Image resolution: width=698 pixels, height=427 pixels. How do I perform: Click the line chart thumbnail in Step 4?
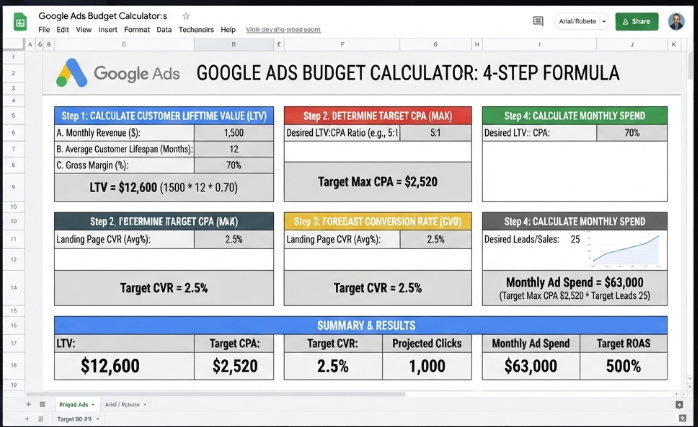tap(625, 250)
